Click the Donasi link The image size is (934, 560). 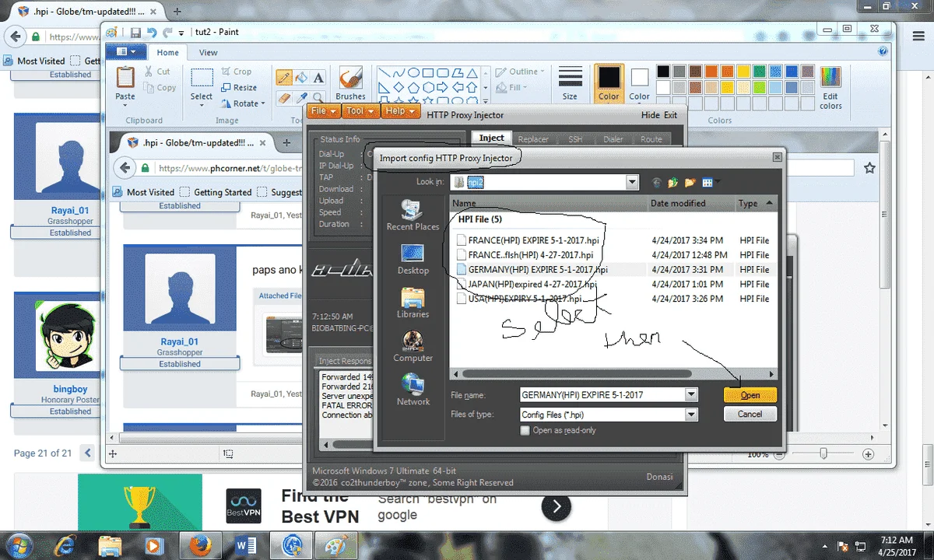click(x=658, y=477)
